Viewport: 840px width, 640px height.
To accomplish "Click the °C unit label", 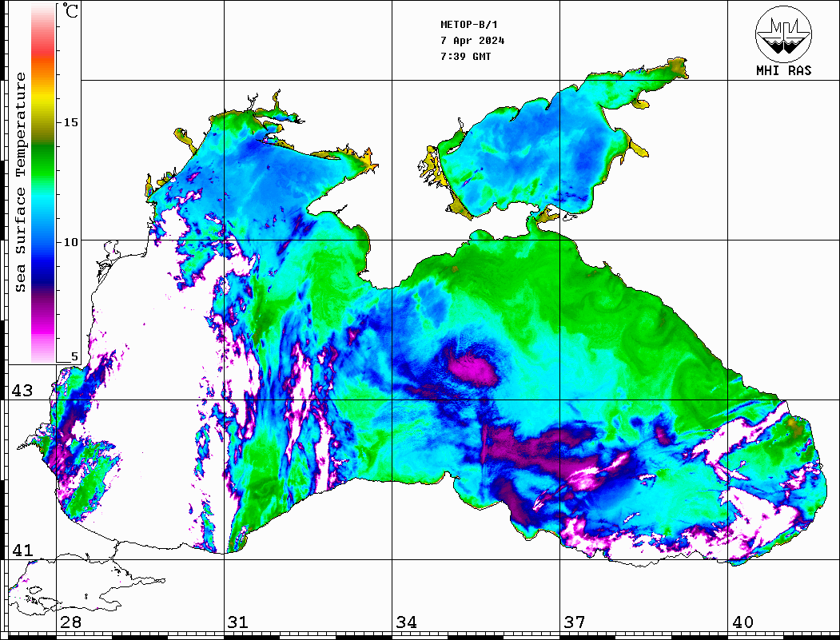I will pyautogui.click(x=70, y=10).
